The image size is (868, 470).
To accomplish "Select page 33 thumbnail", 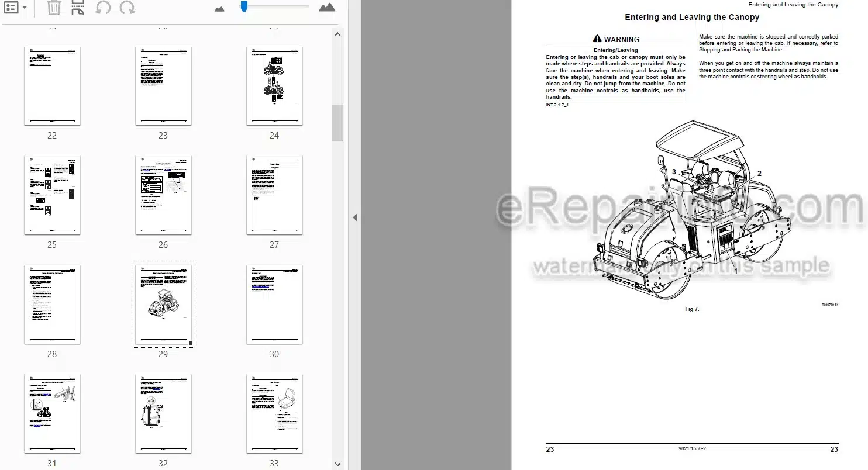I will (x=274, y=414).
